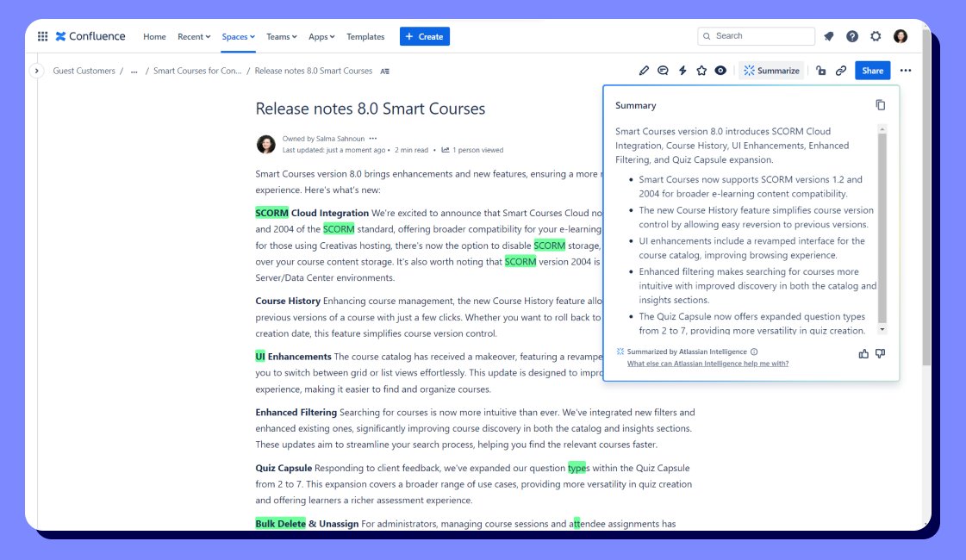This screenshot has width=966, height=560.
Task: Click the page title Release notes 8.0
Action: [x=371, y=109]
